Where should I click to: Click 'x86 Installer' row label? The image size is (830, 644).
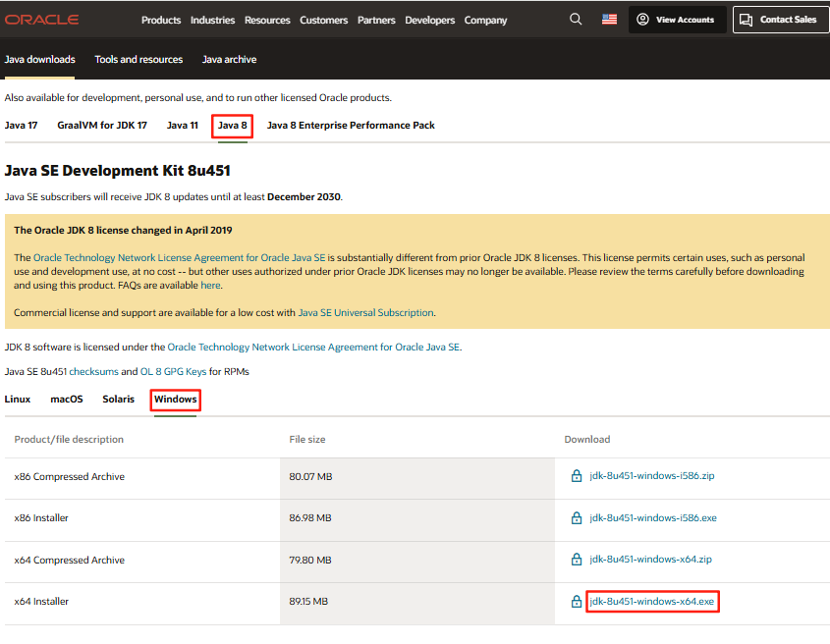[x=41, y=518]
